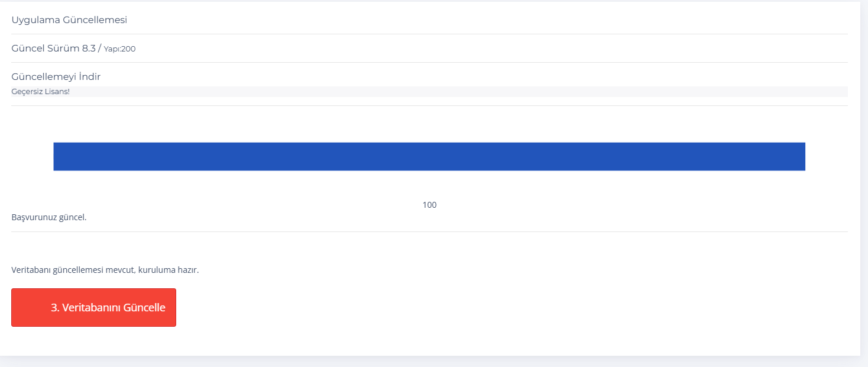Click the Uygulama Güncellemesi heading
868x367 pixels.
[x=69, y=20]
